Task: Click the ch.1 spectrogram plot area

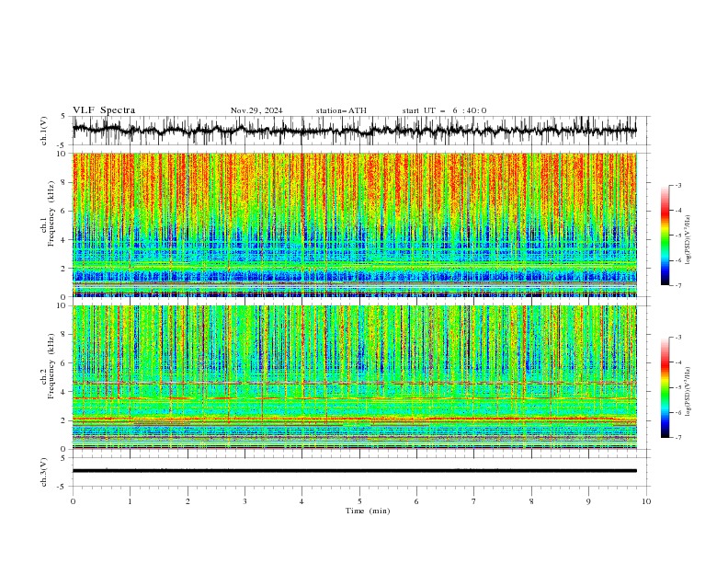Action: tap(355, 224)
